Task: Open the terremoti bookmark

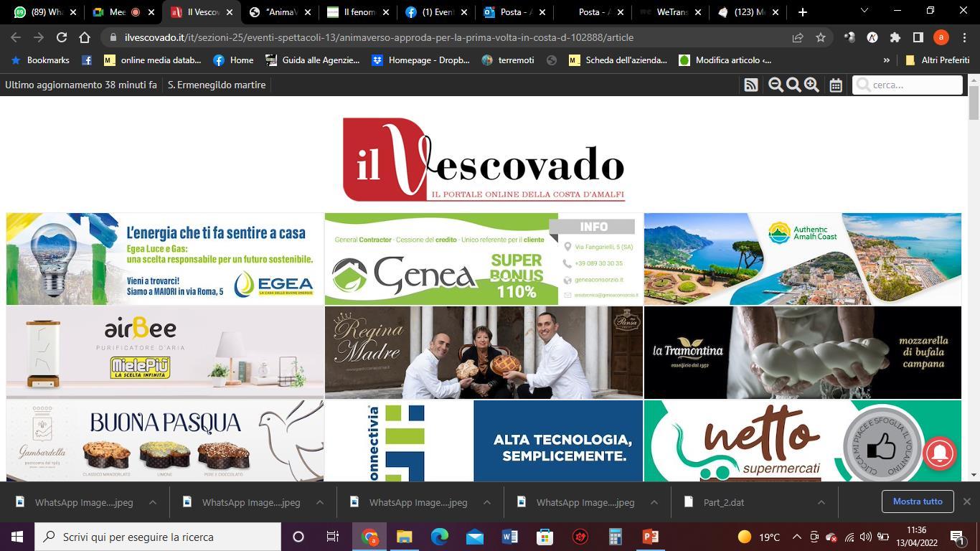Action: click(x=509, y=60)
